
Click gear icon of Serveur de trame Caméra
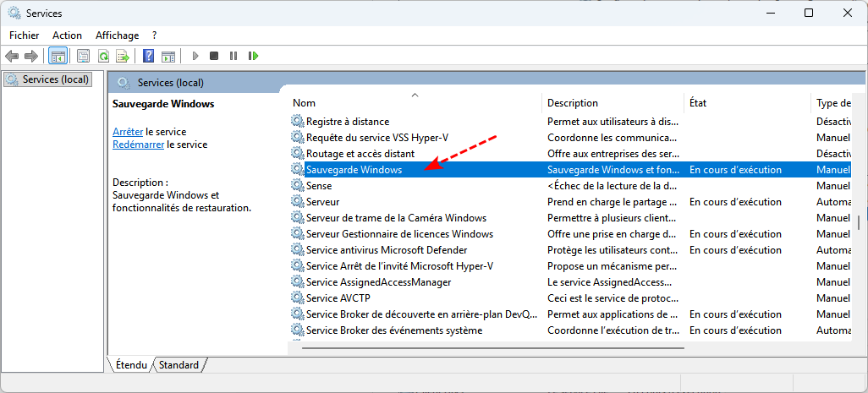tap(298, 218)
